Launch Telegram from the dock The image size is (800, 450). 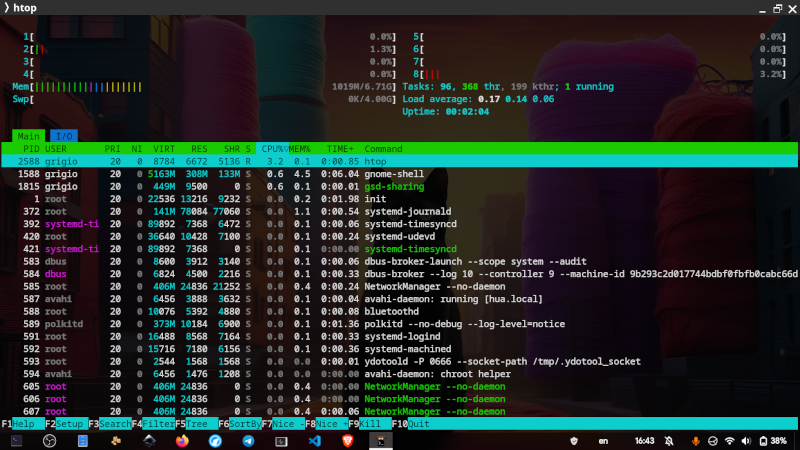[x=248, y=440]
